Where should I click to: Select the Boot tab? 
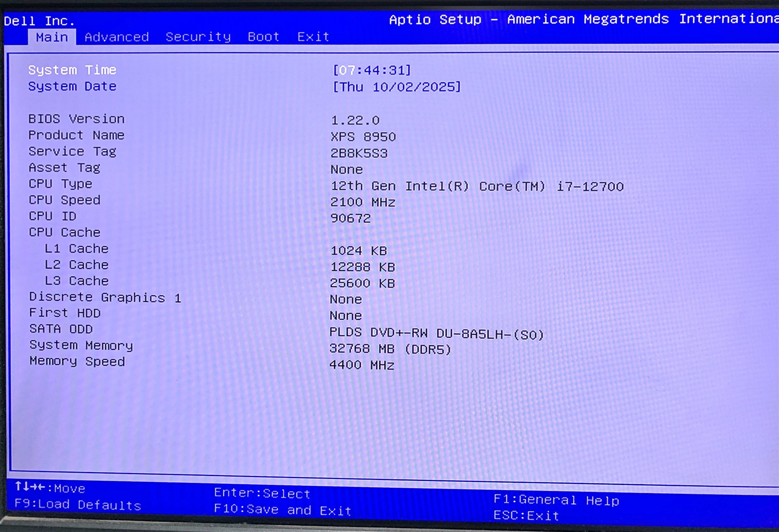(263, 37)
